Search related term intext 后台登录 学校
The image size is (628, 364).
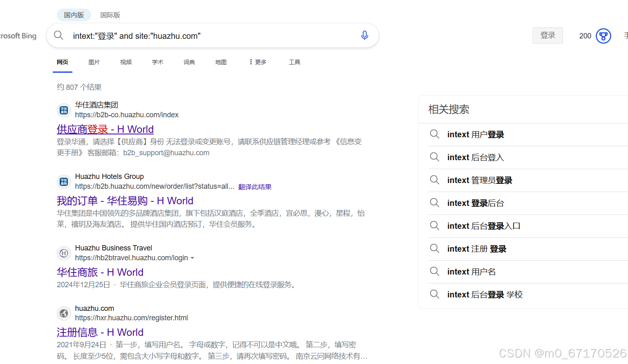click(485, 295)
